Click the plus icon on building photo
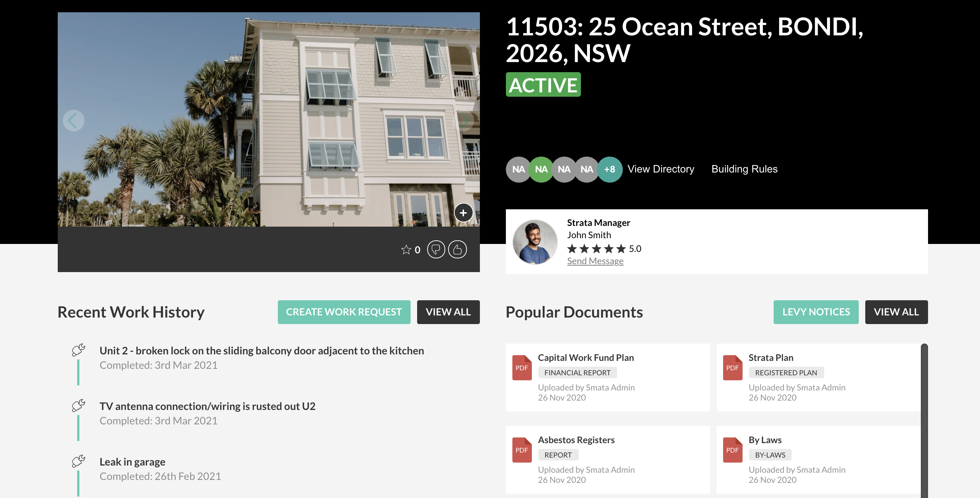The image size is (980, 498). pos(463,213)
